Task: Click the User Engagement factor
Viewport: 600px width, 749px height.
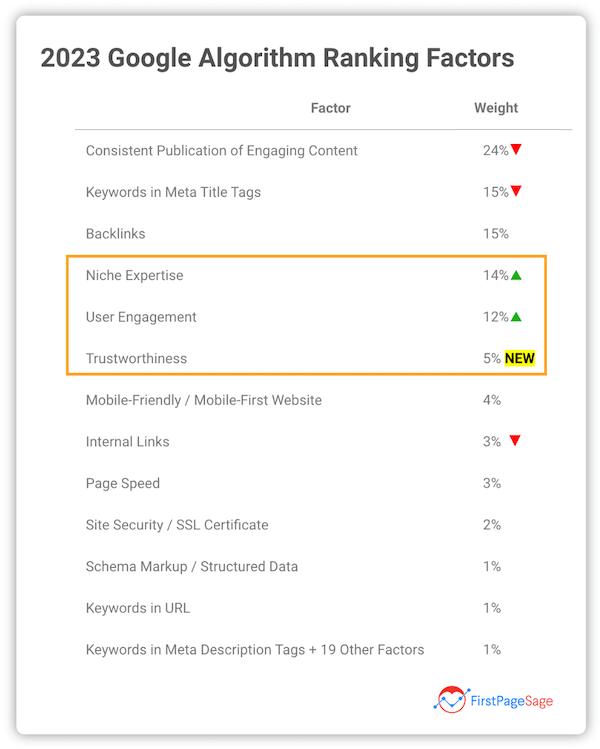Action: pyautogui.click(x=141, y=317)
